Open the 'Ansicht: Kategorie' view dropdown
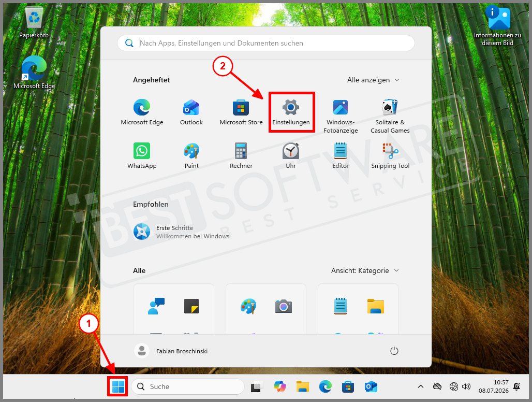 coord(365,270)
